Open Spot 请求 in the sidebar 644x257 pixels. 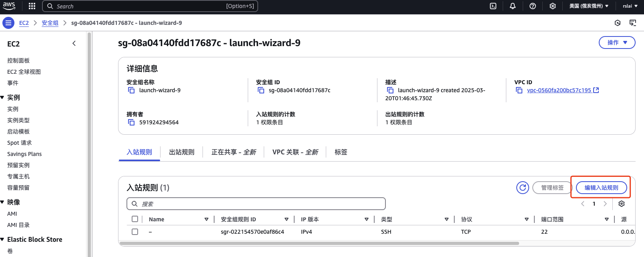pyautogui.click(x=20, y=143)
